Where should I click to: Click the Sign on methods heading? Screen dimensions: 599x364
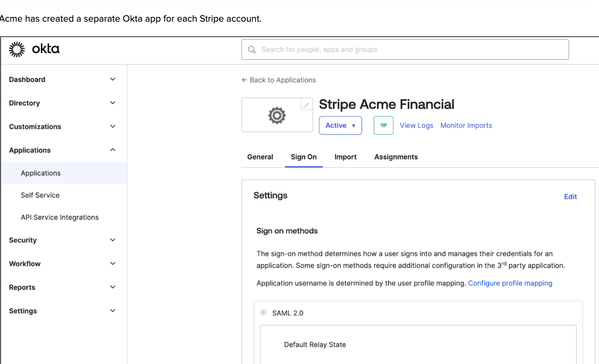pyautogui.click(x=287, y=231)
